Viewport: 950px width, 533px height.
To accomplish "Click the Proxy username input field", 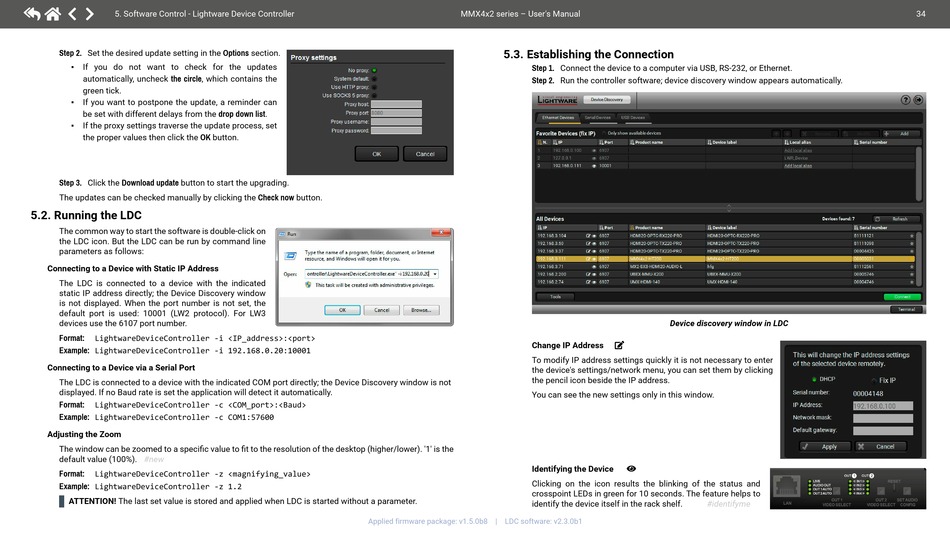I will [396, 122].
